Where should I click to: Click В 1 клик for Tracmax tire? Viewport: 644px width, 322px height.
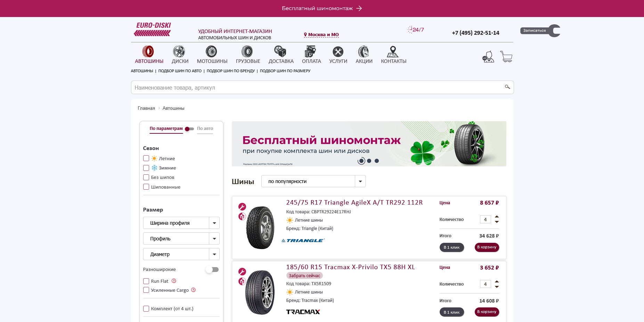(x=451, y=312)
